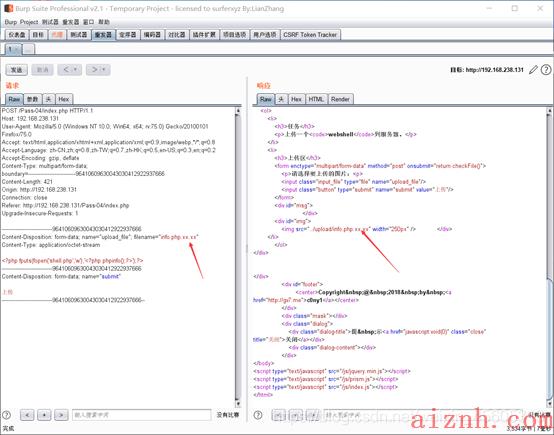Click the jquery.min.js script line in response
554x435 pixels.
tap(332, 371)
